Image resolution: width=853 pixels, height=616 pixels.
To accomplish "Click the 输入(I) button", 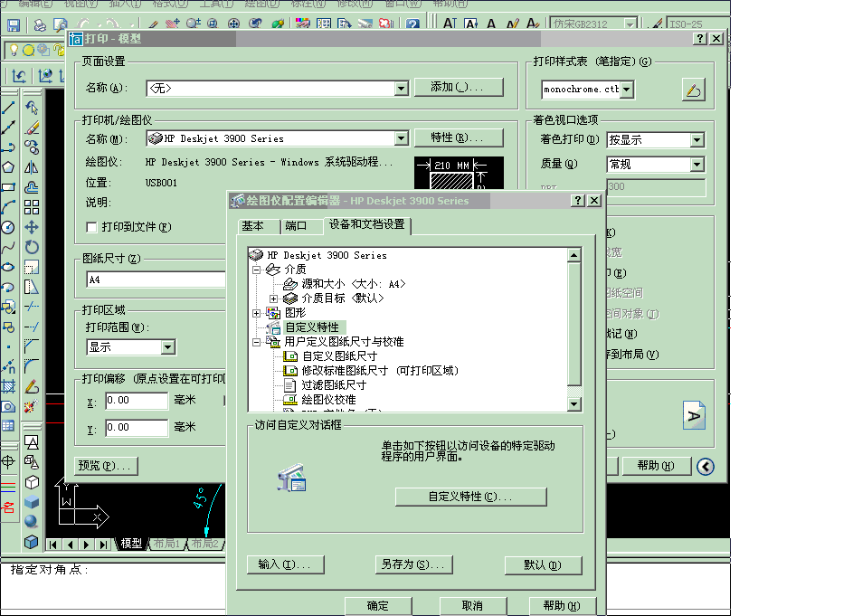I will 286,564.
